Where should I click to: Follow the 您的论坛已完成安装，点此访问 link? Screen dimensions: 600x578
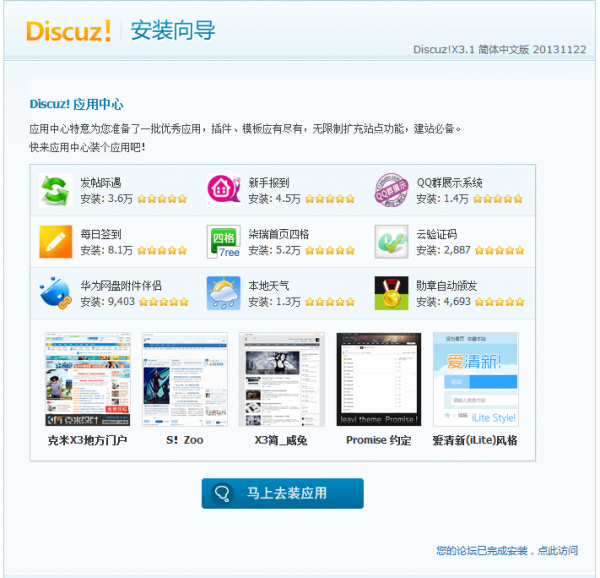pyautogui.click(x=507, y=551)
